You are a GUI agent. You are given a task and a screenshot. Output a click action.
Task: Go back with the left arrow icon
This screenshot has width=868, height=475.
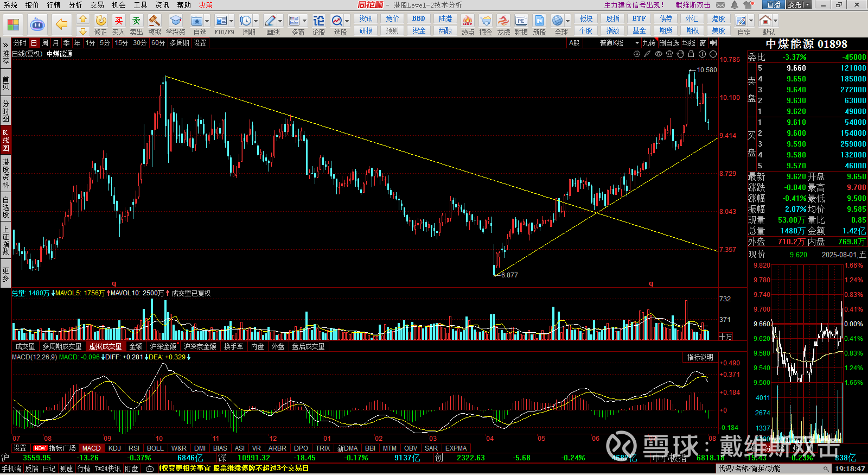coord(61,24)
